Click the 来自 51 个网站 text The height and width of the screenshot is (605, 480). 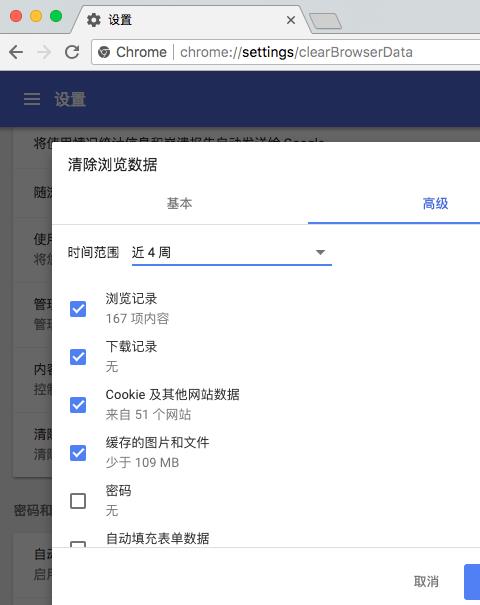point(149,415)
